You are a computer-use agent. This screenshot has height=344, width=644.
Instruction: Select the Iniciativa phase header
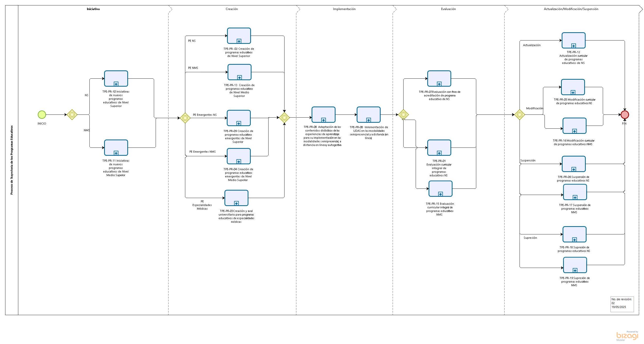(93, 9)
